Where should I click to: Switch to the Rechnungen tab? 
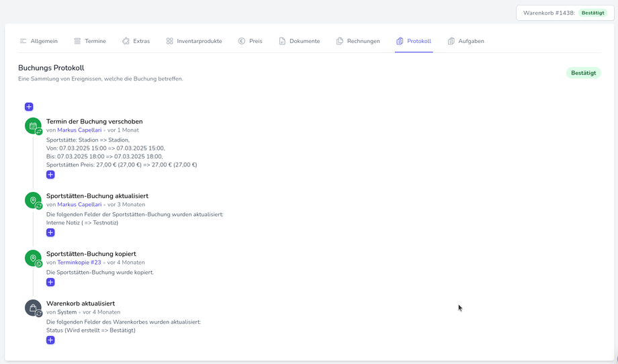coord(358,41)
